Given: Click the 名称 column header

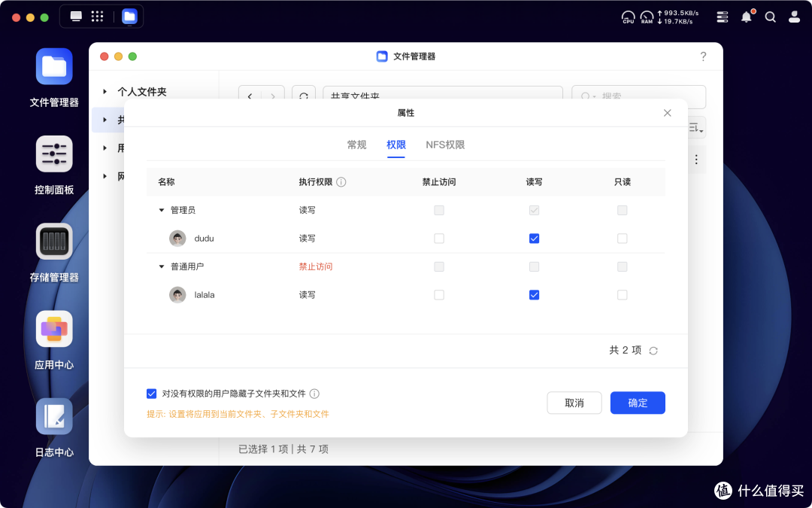Looking at the screenshot, I should pyautogui.click(x=166, y=182).
